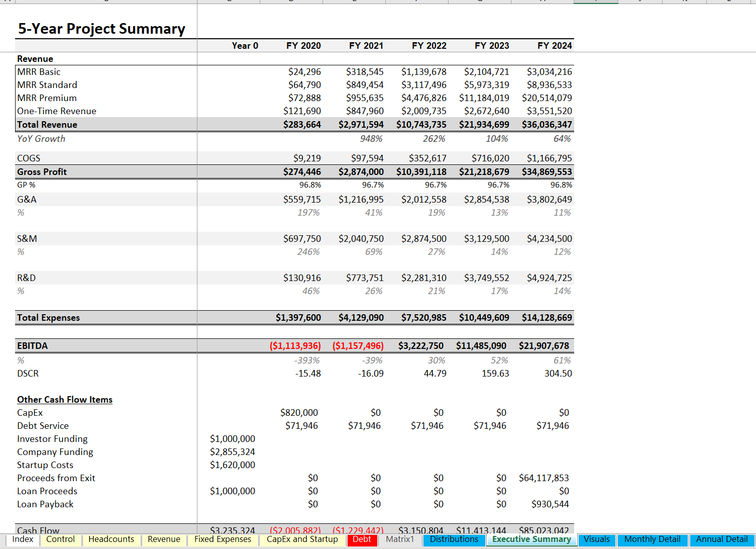The image size is (756, 549).
Task: Click the Year 0 column header cell
Action: point(245,46)
